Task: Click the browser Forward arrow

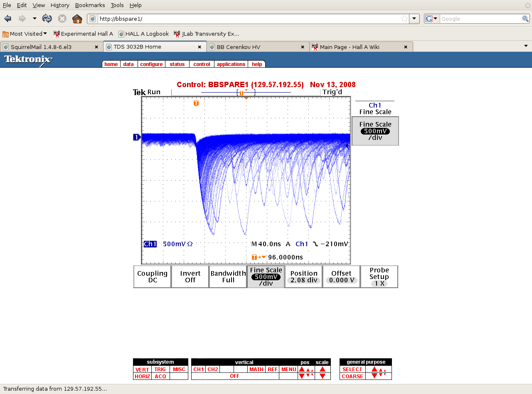Action: [22, 19]
